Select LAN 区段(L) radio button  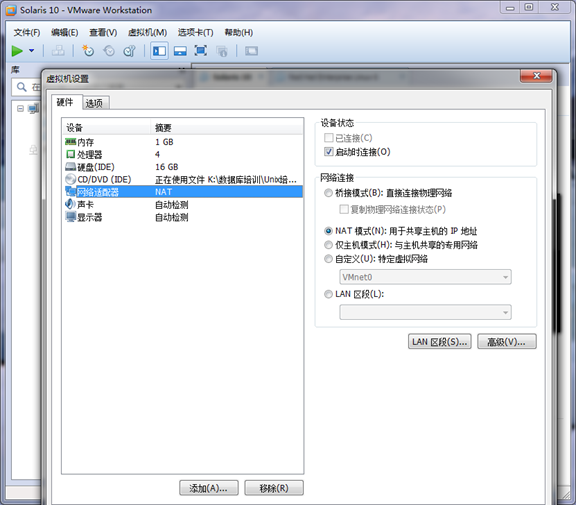pyautogui.click(x=328, y=294)
